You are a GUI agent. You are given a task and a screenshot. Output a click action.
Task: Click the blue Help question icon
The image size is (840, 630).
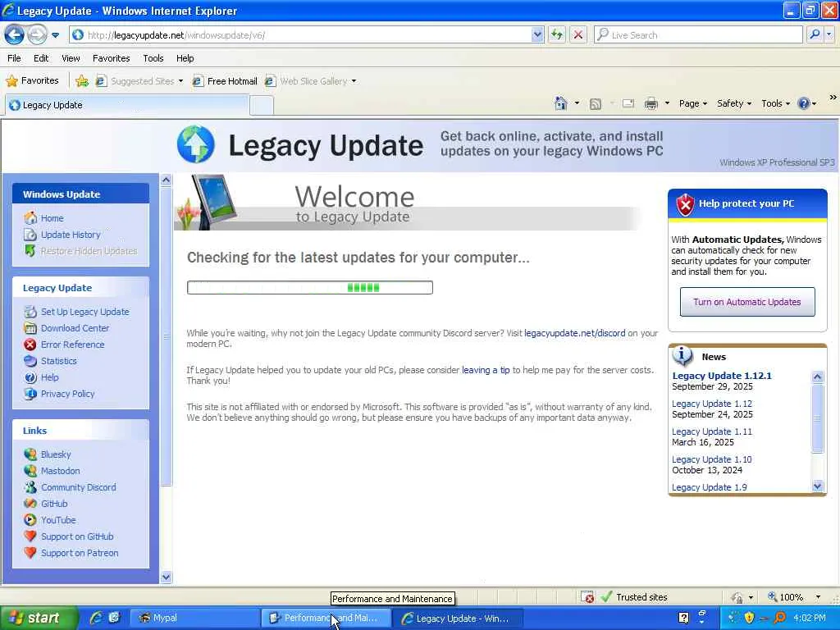tap(804, 103)
